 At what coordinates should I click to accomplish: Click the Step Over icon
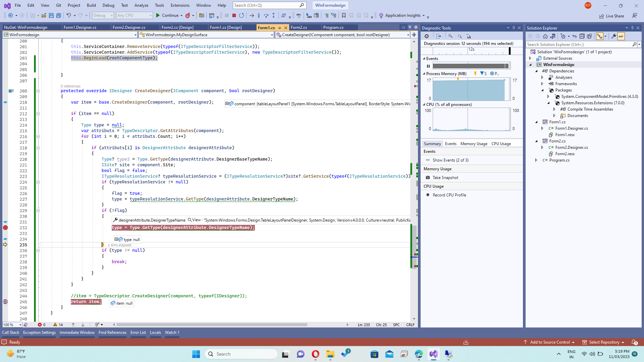(266, 15)
